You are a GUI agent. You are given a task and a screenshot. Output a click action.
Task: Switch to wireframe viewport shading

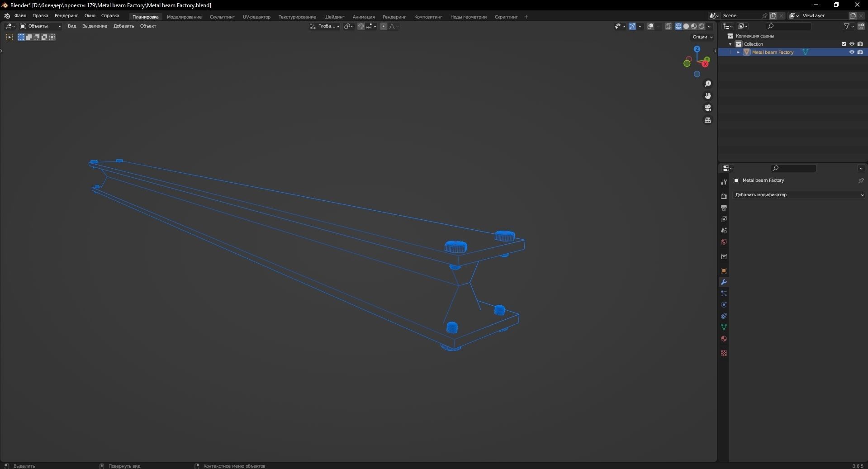678,26
